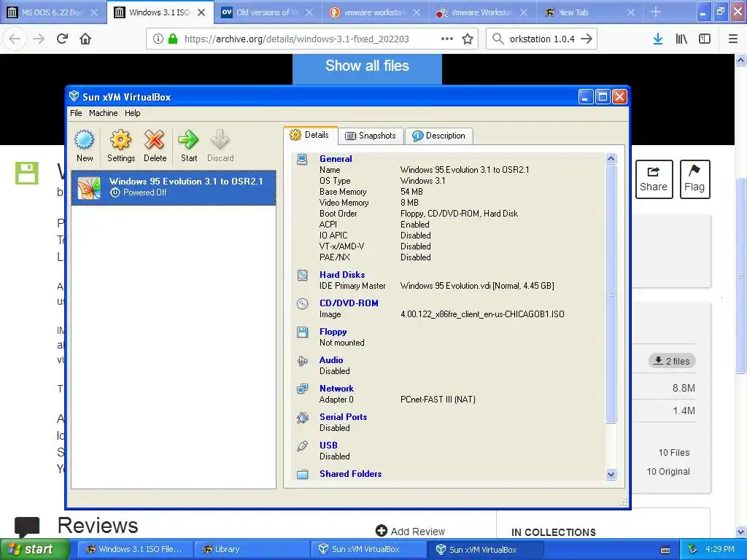Viewport: 747px width, 560px height.
Task: Click the browser page scrollbar down arrow
Action: tap(741, 532)
